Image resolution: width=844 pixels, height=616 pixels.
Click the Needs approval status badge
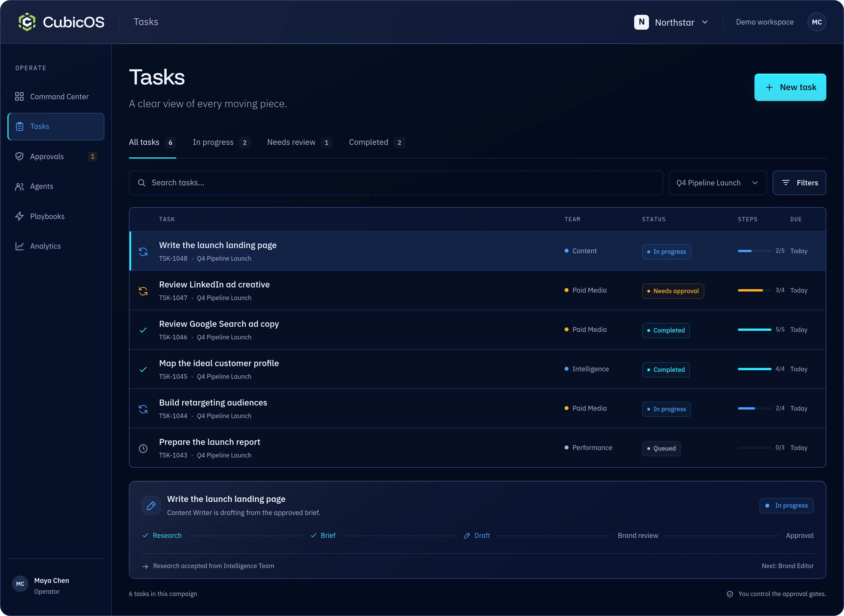click(673, 291)
